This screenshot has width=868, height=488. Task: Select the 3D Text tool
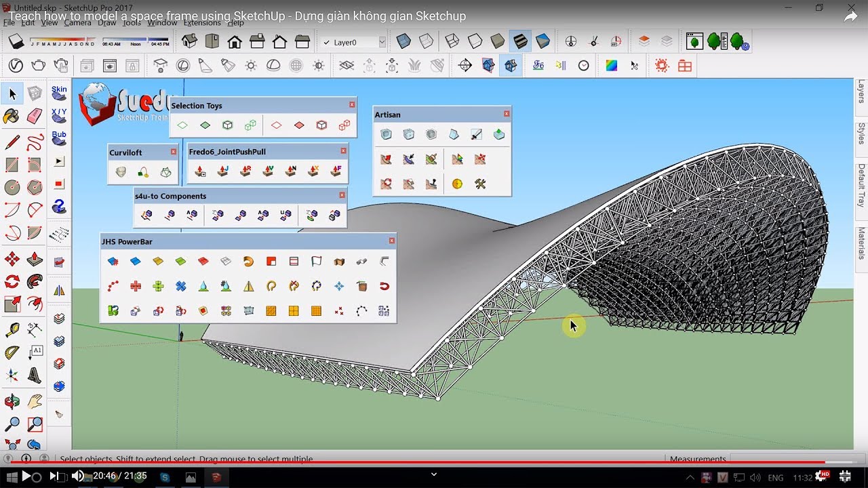35,375
